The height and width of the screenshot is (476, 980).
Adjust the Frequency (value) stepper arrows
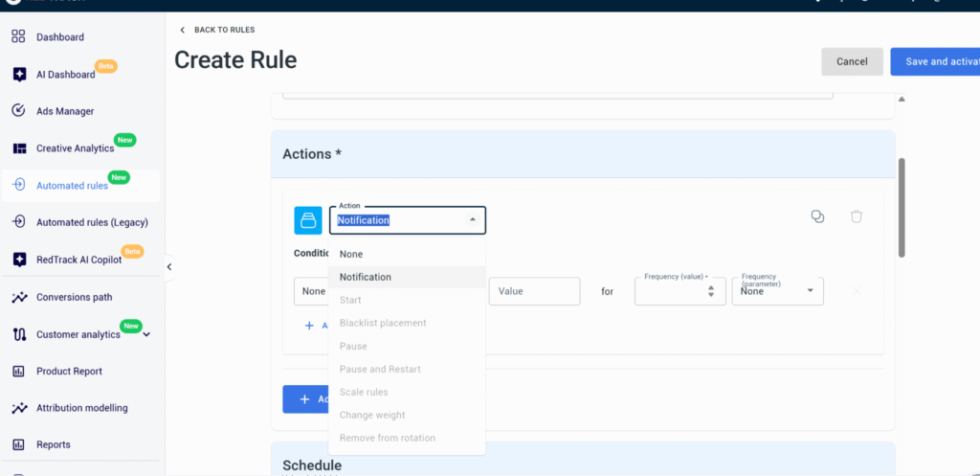pos(711,291)
